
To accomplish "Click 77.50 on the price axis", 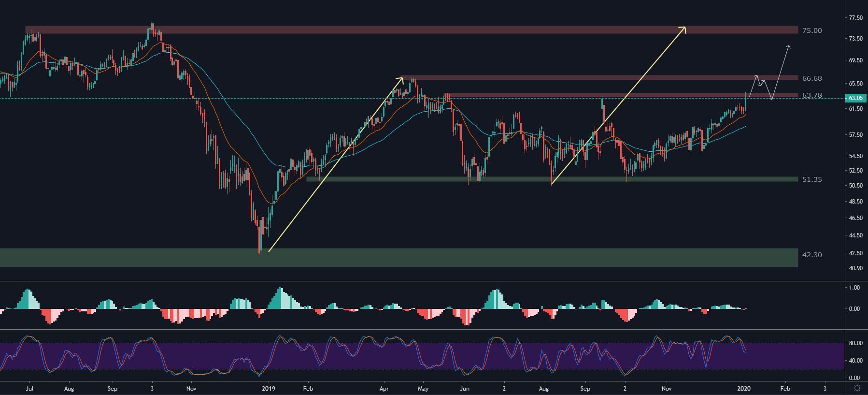I will (855, 18).
